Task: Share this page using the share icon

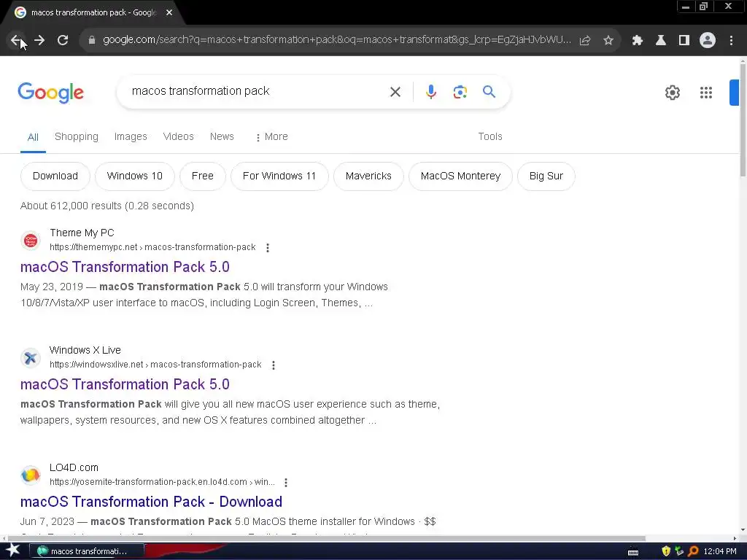Action: (x=585, y=40)
